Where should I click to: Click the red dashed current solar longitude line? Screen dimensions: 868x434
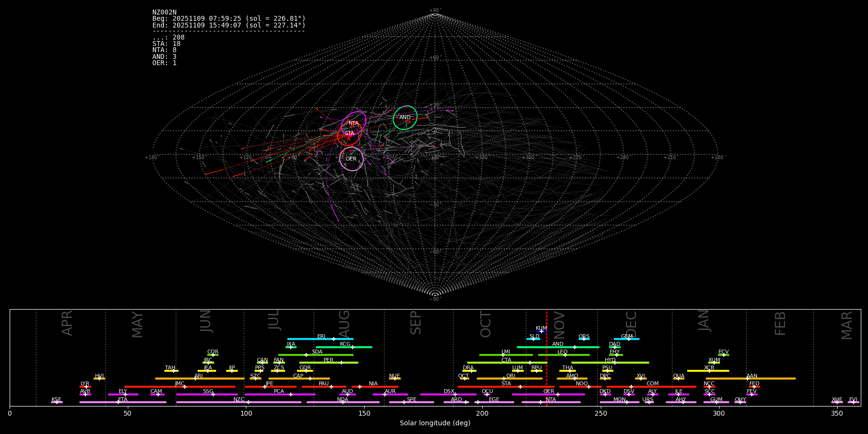click(546, 357)
